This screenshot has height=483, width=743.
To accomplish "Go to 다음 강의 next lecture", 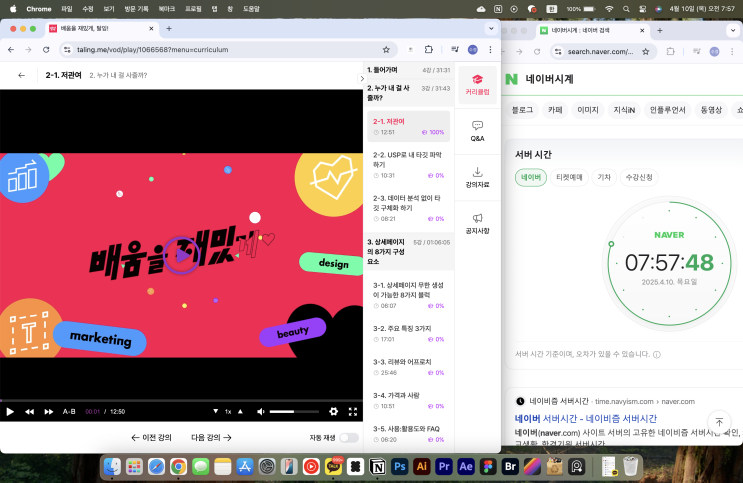I will [211, 437].
